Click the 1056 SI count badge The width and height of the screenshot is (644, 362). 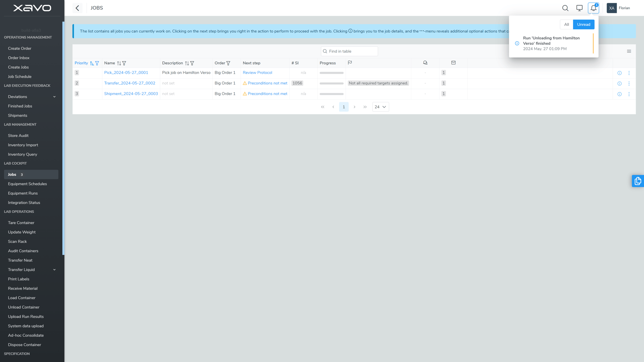tap(297, 83)
